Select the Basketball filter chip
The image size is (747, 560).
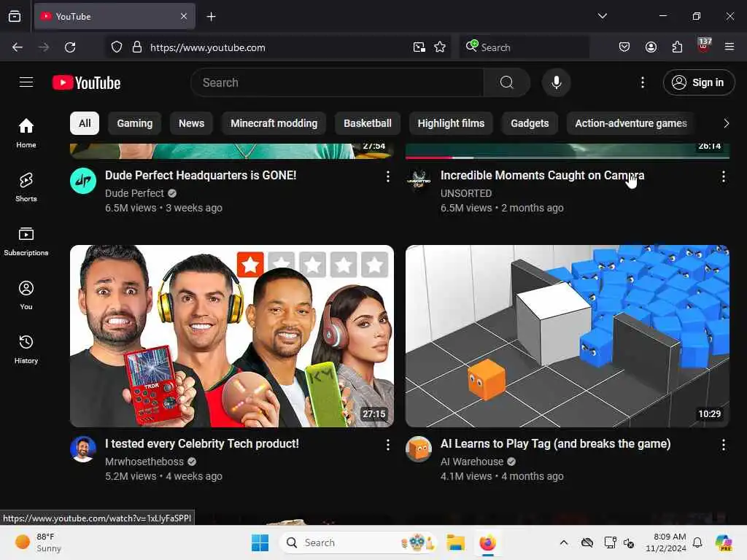pos(368,123)
